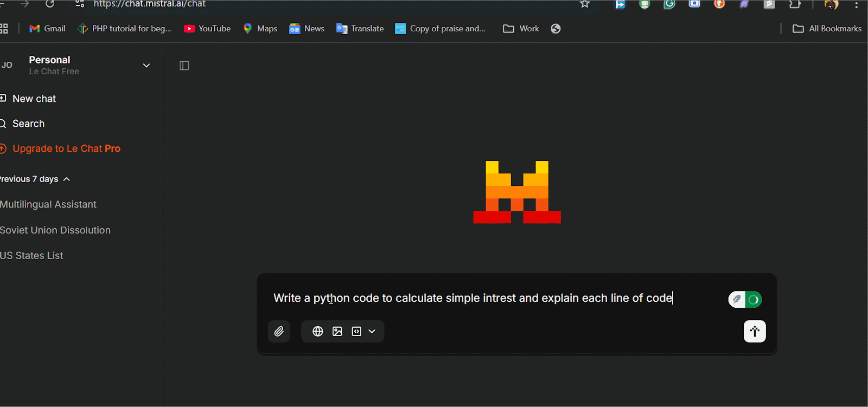Open the apps grid in the bookmarks bar
The width and height of the screenshot is (868, 407).
(x=4, y=29)
